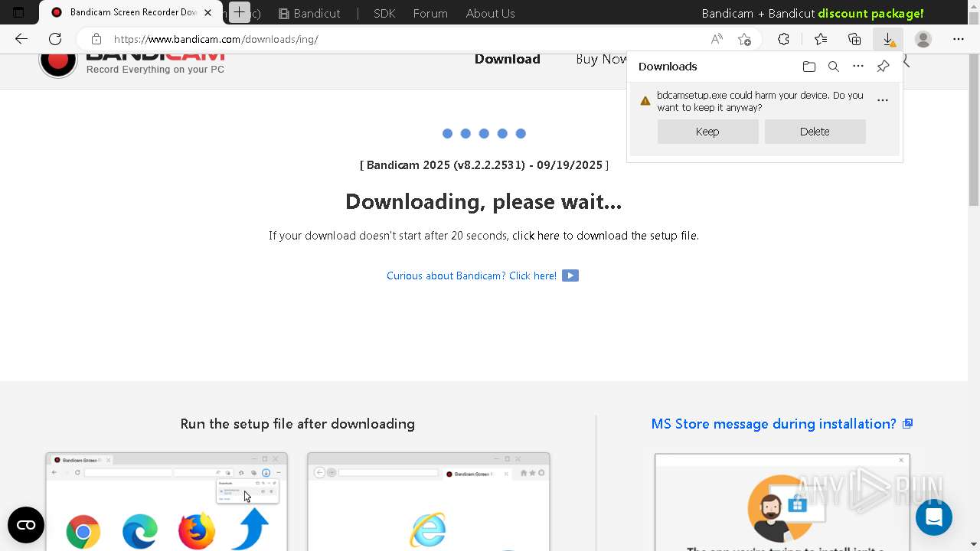Open the SDK page link
Viewport: 980px width, 551px height.
pyautogui.click(x=384, y=13)
